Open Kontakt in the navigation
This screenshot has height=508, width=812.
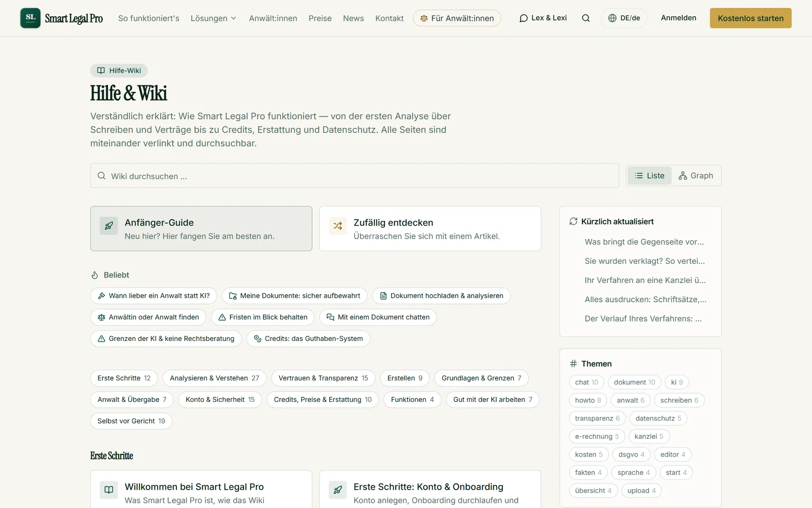pyautogui.click(x=389, y=18)
